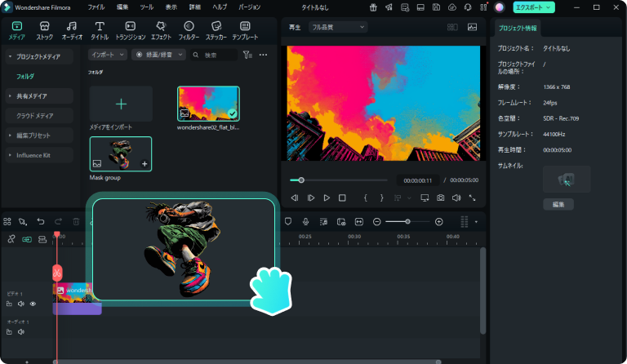Image resolution: width=627 pixels, height=364 pixels.
Task: Click the colorful account avatar
Action: [499, 7]
